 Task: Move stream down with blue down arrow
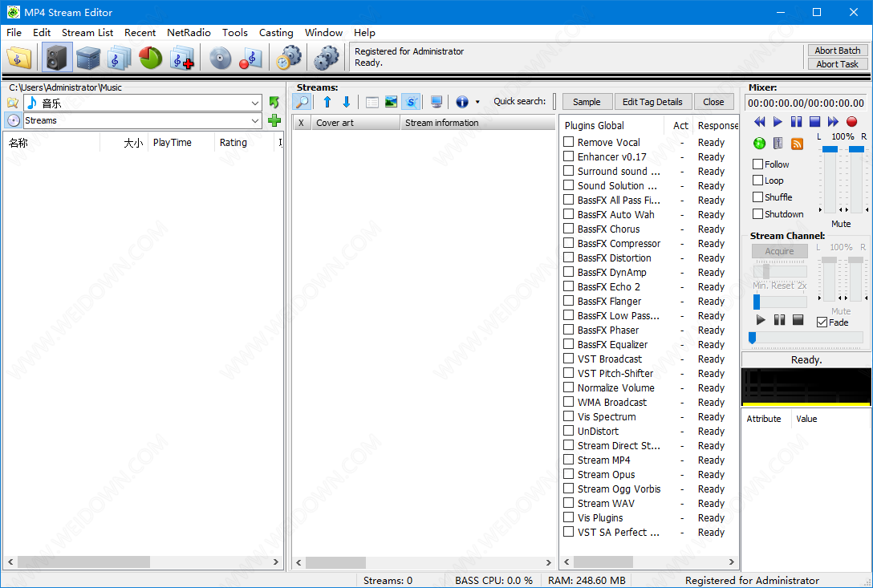pos(347,102)
